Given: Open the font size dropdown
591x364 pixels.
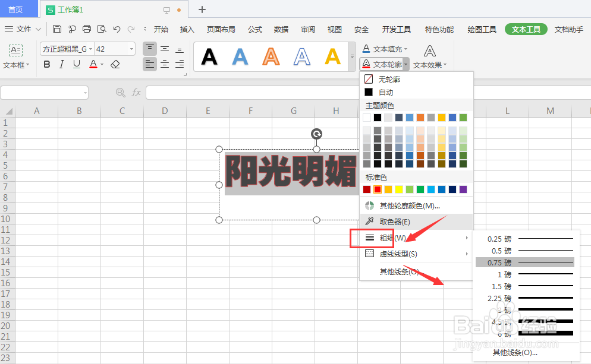Looking at the screenshot, I should click(131, 49).
